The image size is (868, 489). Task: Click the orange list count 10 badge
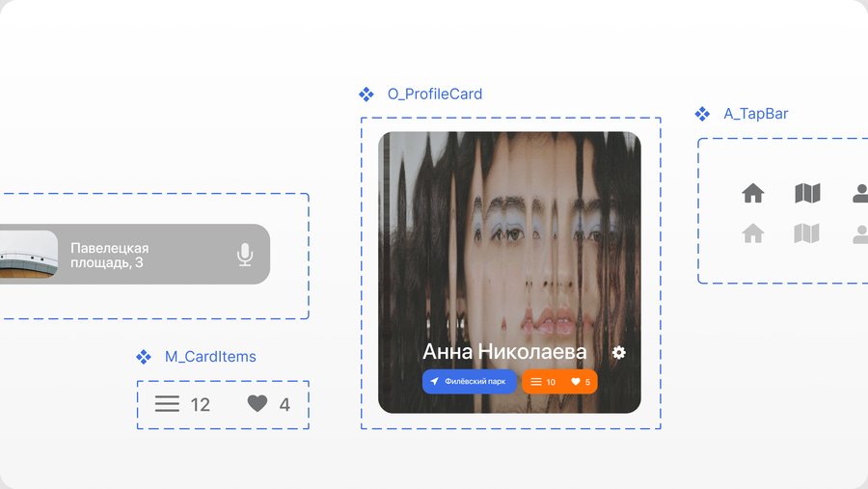[x=543, y=382]
